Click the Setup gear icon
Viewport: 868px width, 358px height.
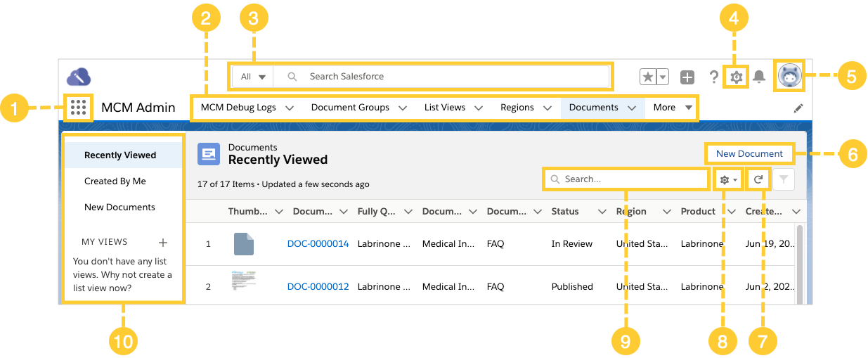[736, 77]
